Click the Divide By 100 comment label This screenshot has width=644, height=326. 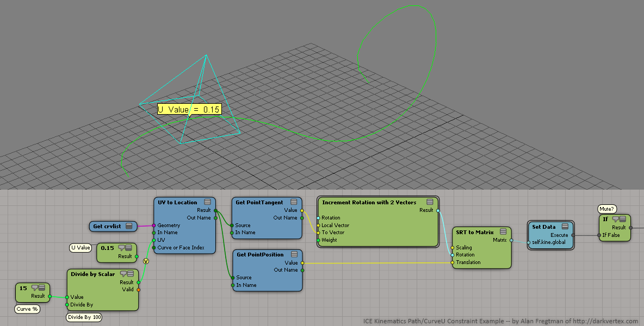[x=84, y=317]
